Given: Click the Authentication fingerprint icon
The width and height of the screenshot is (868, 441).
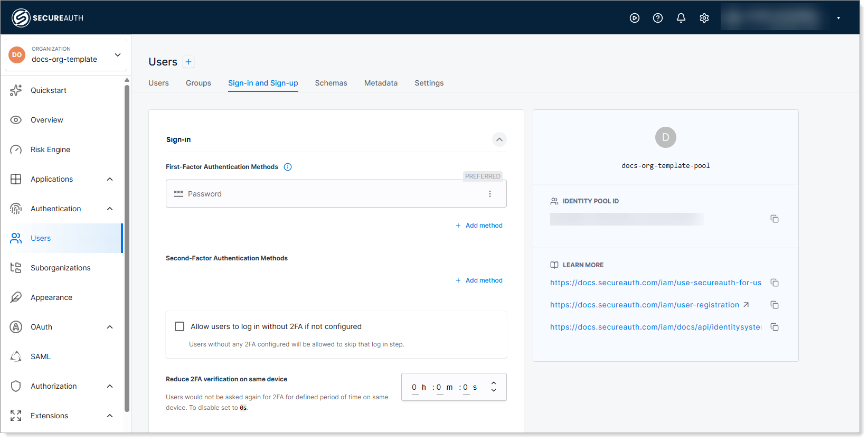Looking at the screenshot, I should [16, 209].
